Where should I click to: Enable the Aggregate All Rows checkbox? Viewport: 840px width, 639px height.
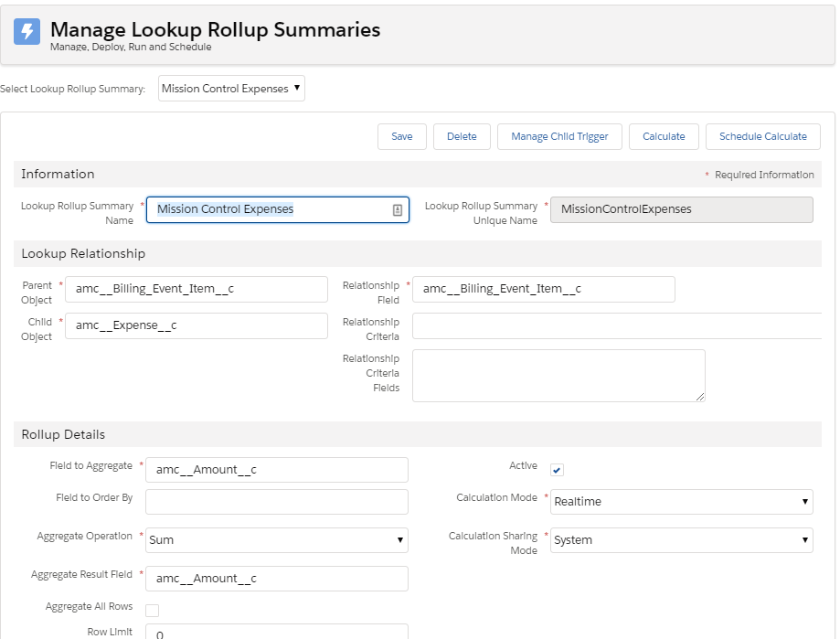[154, 609]
